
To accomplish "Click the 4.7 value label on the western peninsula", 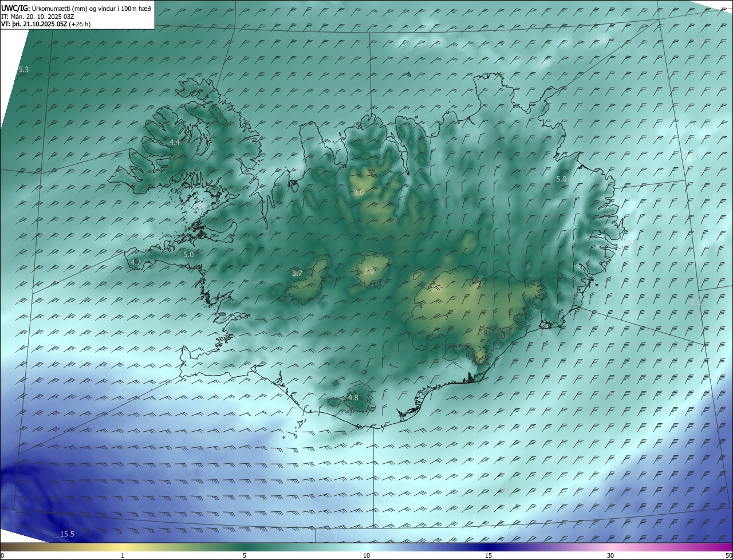I will tap(136, 262).
